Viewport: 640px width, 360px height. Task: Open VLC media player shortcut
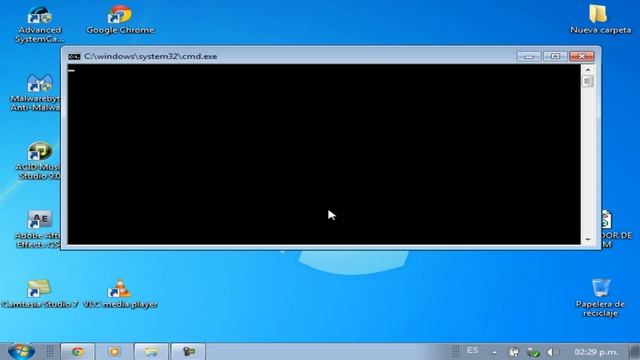120,294
